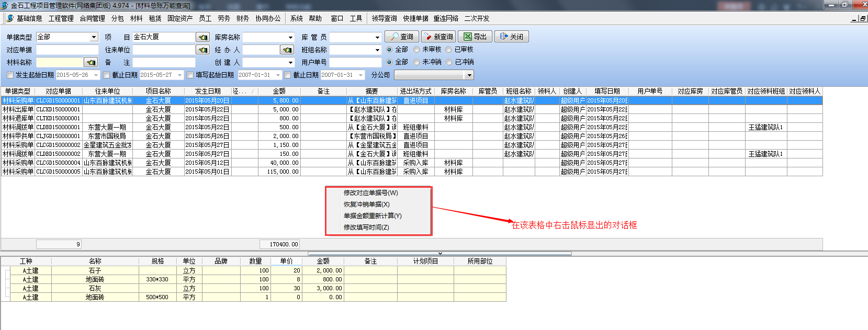The image size is (868, 330).
Task: Export results with the 导出 button
Action: pyautogui.click(x=475, y=37)
